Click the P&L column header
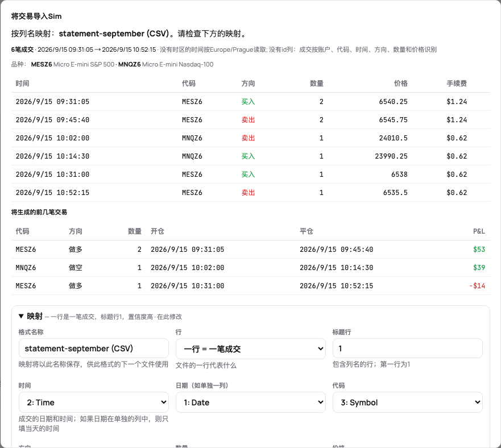 [x=479, y=231]
